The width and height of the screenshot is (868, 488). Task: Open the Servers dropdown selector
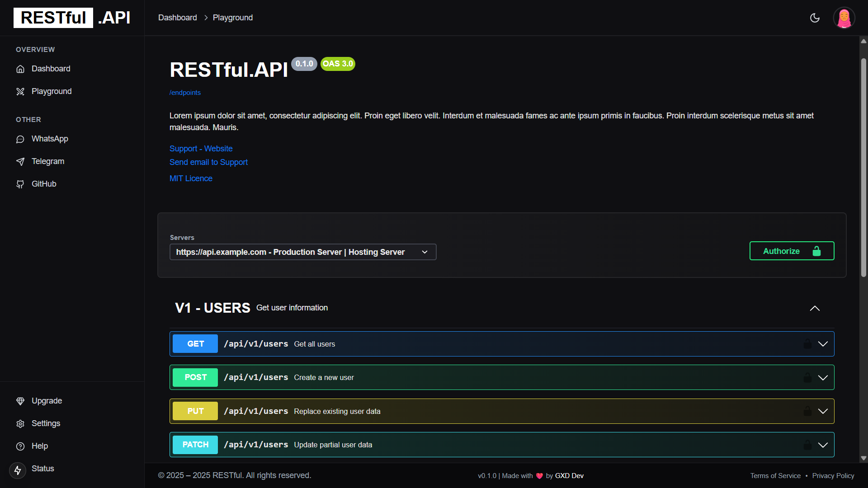click(302, 252)
